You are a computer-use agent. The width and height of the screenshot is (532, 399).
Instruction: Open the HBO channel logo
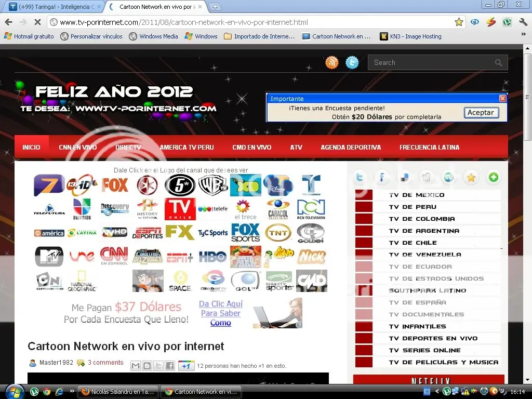tap(212, 257)
